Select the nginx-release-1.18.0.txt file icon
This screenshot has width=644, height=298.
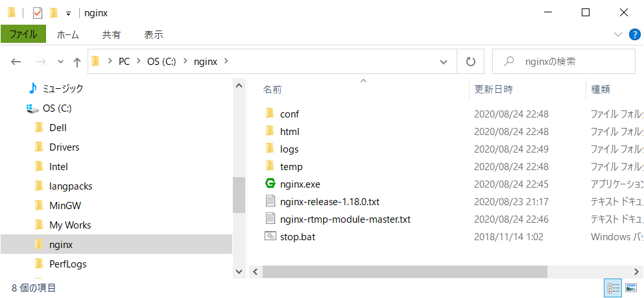270,201
